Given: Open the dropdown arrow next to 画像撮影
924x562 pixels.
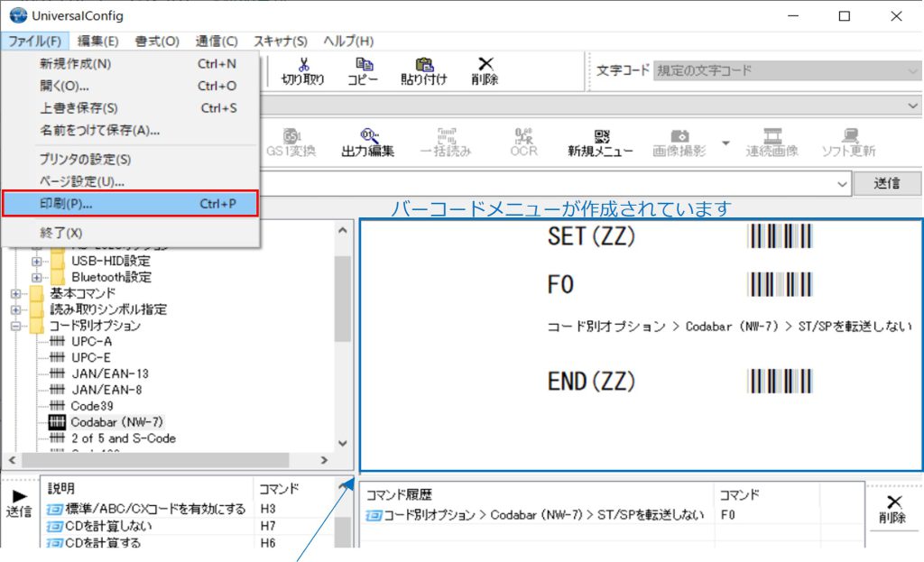Looking at the screenshot, I should (x=725, y=143).
